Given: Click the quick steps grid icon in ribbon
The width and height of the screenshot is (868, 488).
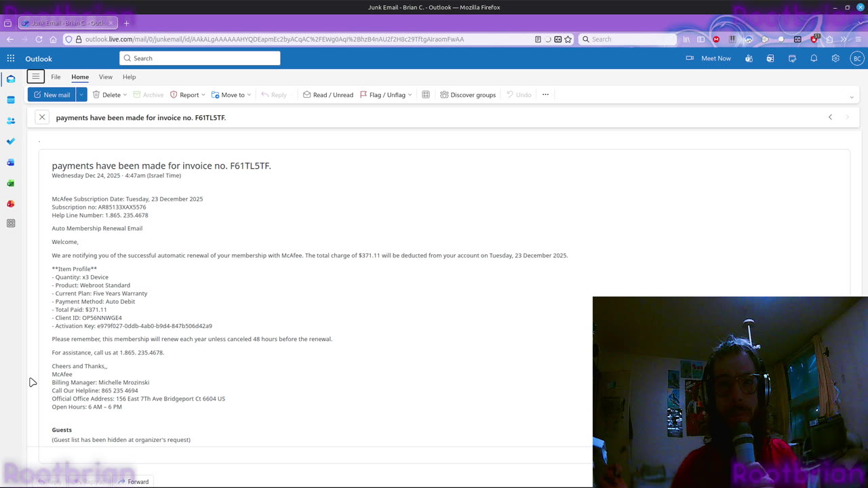Looking at the screenshot, I should 426,95.
